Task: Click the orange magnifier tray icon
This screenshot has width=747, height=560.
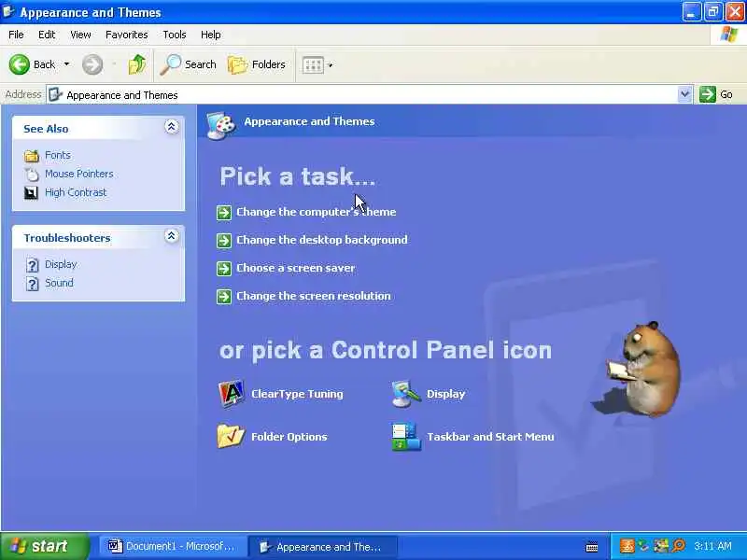Action: [679, 546]
